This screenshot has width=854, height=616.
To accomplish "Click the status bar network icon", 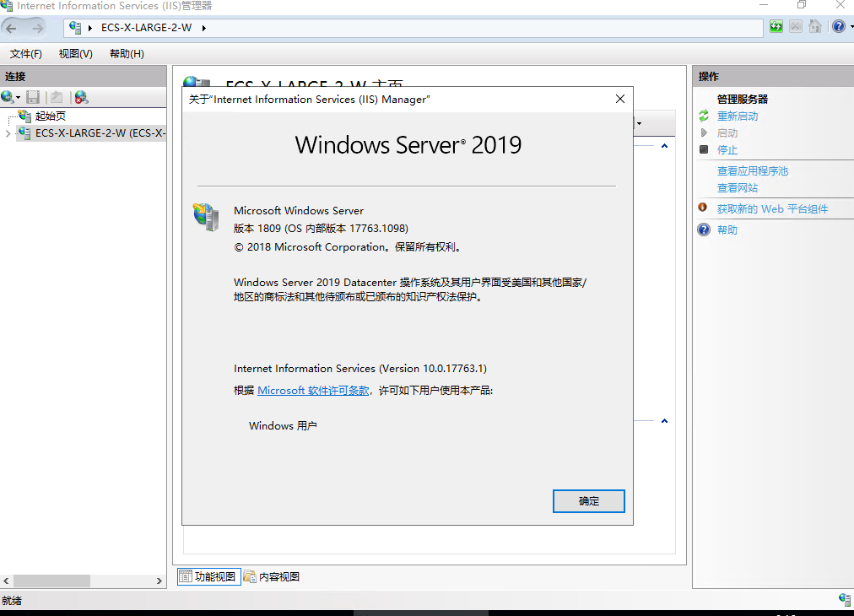I will [x=845, y=600].
